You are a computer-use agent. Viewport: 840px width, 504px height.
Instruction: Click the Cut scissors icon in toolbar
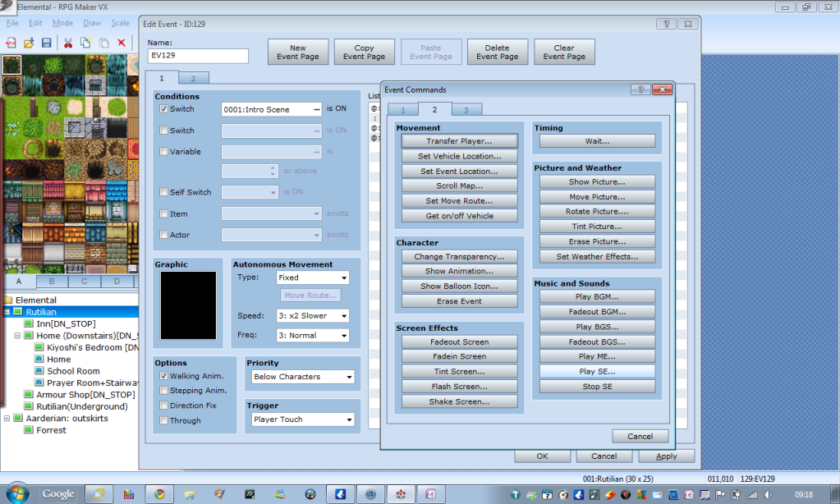click(x=67, y=43)
